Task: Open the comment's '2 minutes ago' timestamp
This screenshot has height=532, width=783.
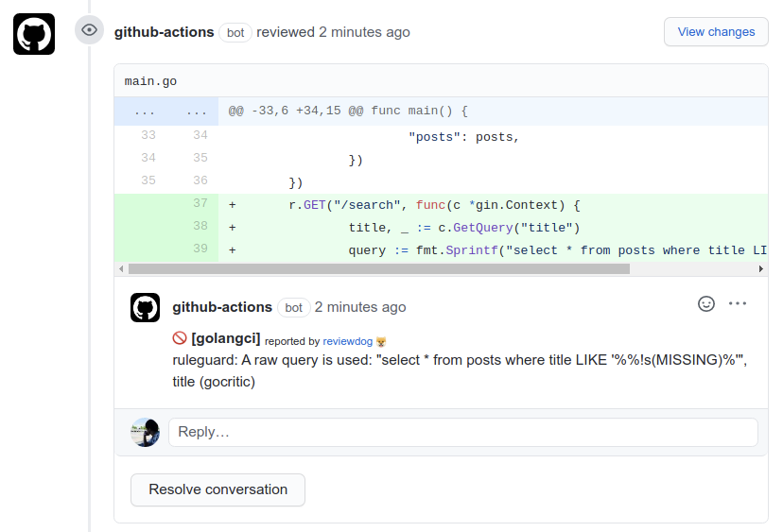Action: pos(360,307)
